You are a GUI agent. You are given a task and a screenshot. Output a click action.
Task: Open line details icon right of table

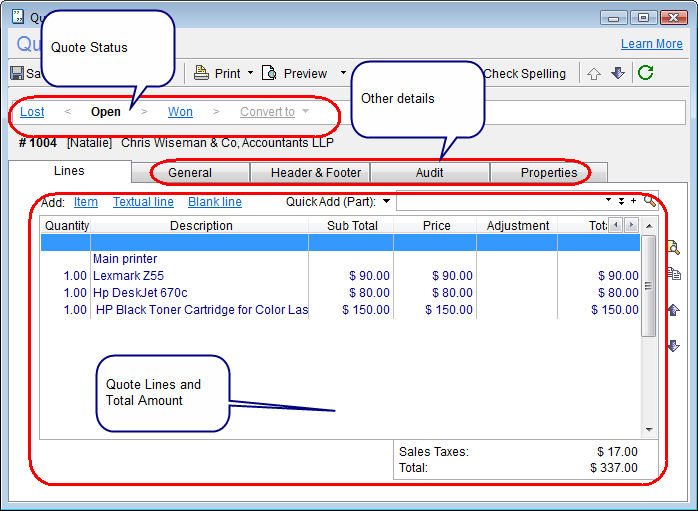coord(673,247)
